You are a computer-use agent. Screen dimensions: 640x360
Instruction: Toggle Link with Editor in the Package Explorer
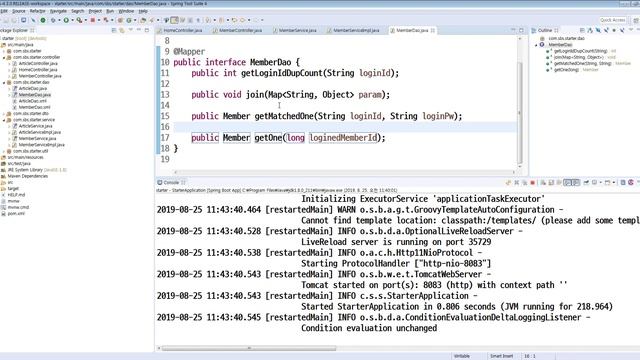tap(122, 30)
